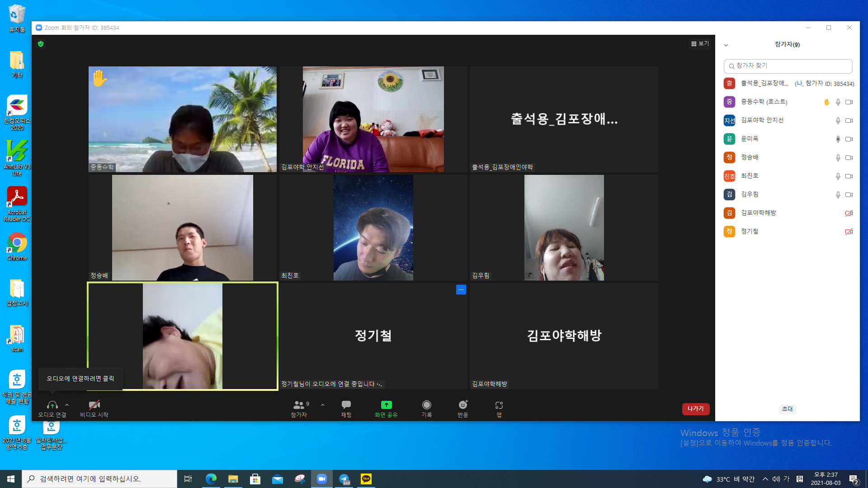
Task: Expand audio options arrow next to 오디오 연결
Action: 67,405
